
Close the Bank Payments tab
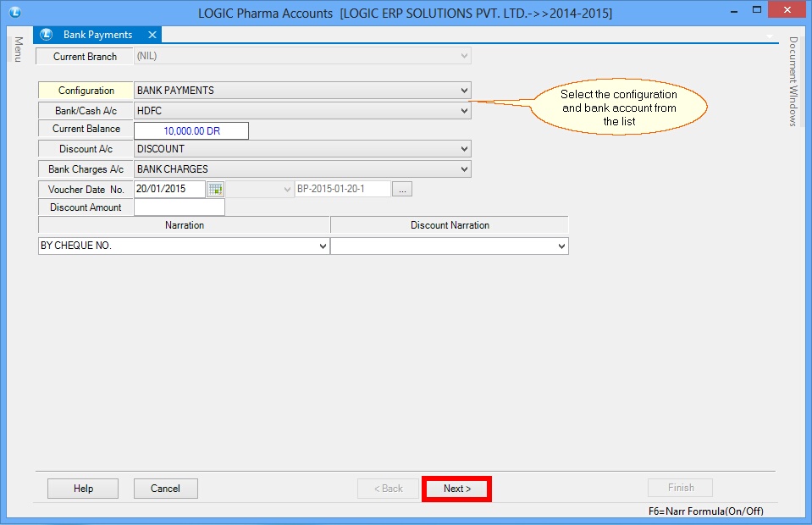coord(152,35)
